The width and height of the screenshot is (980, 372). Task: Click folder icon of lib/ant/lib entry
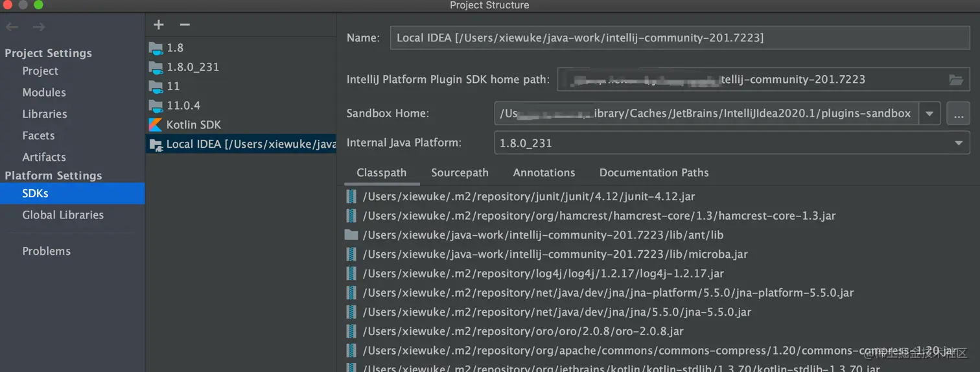coord(351,235)
